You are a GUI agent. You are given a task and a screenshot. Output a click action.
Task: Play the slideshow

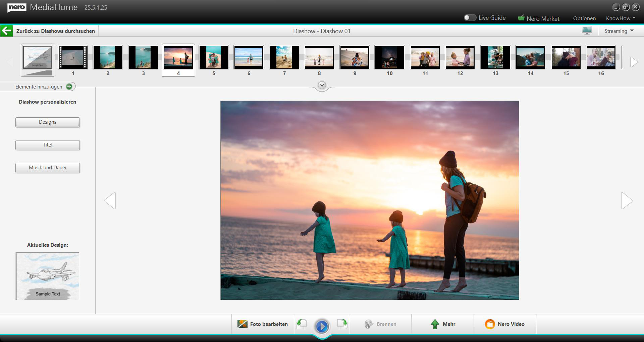coord(322,326)
